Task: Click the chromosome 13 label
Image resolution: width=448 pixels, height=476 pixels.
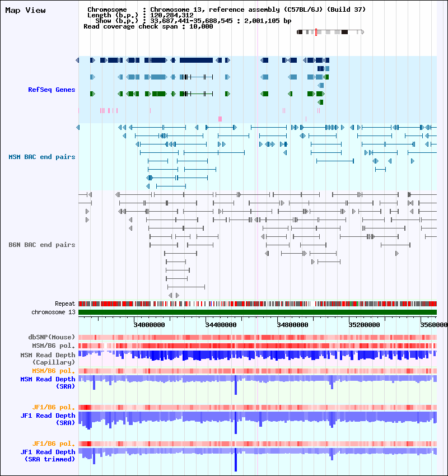Action: pos(53,312)
